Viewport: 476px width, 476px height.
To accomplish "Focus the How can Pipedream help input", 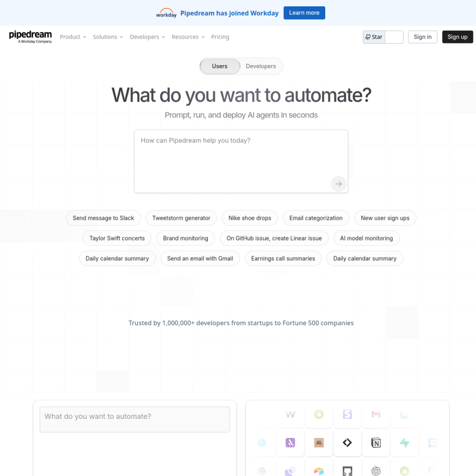I will (x=241, y=161).
